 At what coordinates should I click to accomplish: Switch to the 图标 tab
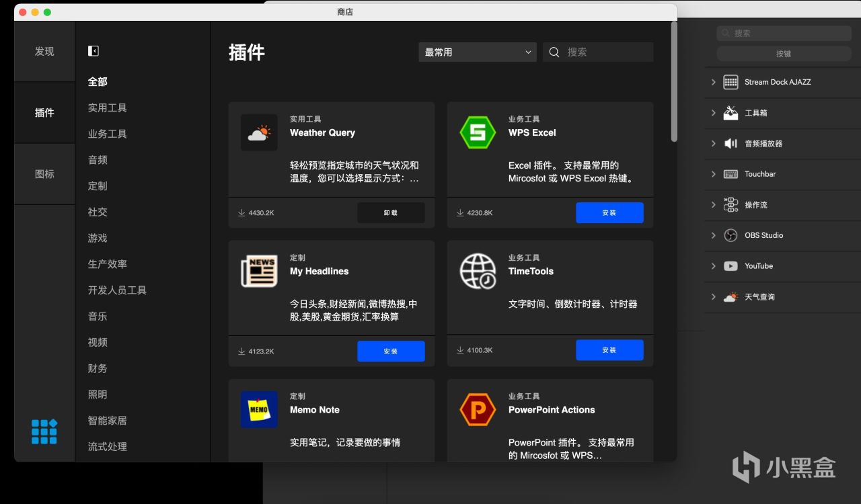pos(44,174)
